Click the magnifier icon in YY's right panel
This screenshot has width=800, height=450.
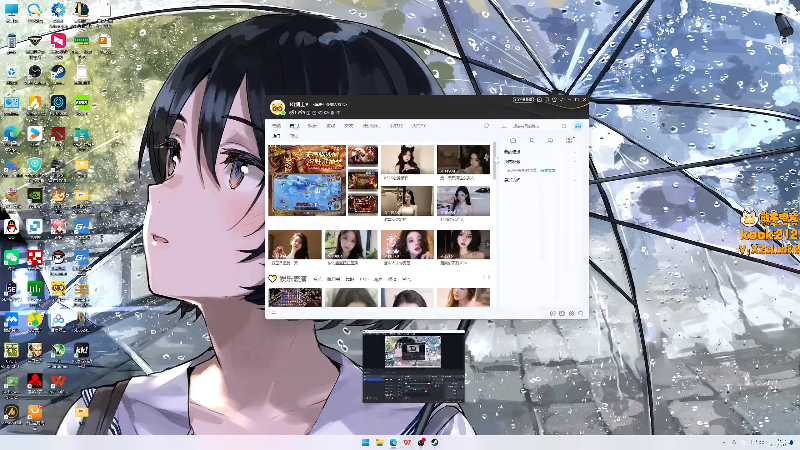click(532, 140)
